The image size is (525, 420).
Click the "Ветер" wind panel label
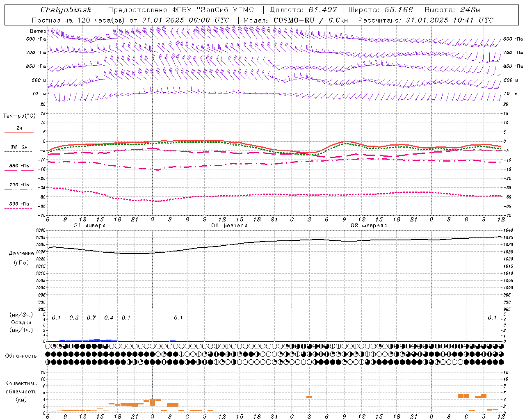[x=38, y=31]
